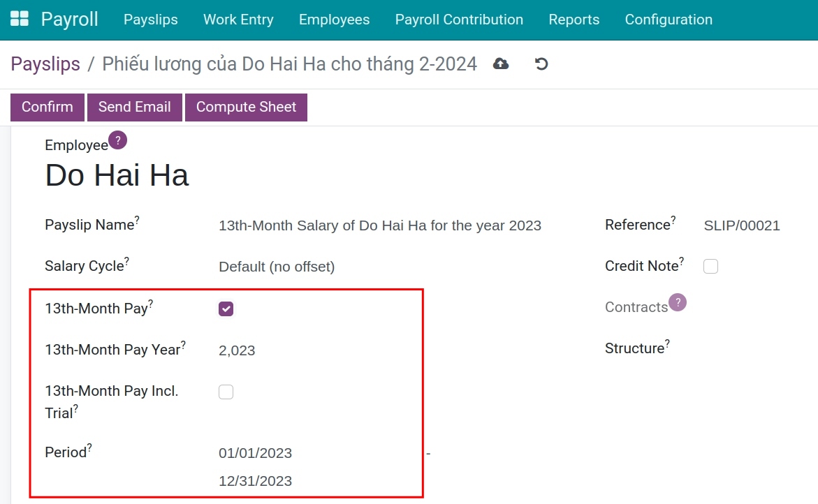Open the Employees menu
818x504 pixels.
click(334, 20)
